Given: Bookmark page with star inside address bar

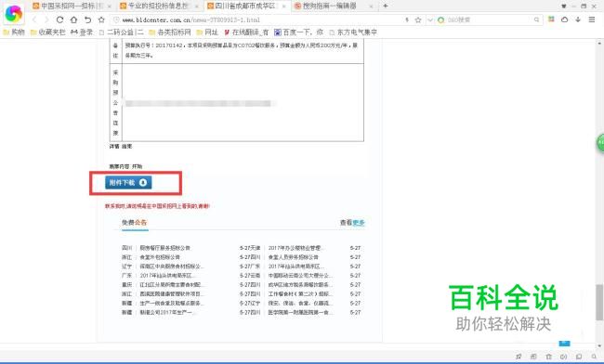Looking at the screenshot, I should pyautogui.click(x=418, y=19).
